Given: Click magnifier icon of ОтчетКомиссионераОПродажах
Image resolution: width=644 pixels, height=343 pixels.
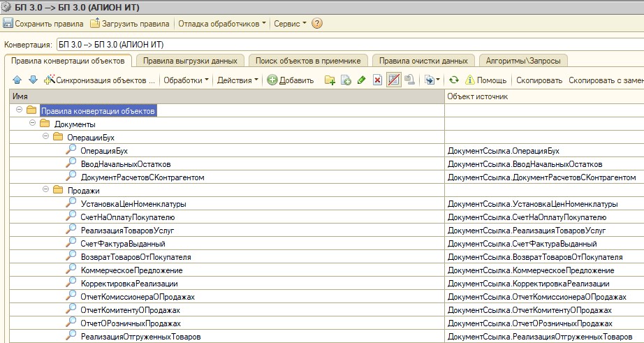Looking at the screenshot, I should pyautogui.click(x=71, y=295).
